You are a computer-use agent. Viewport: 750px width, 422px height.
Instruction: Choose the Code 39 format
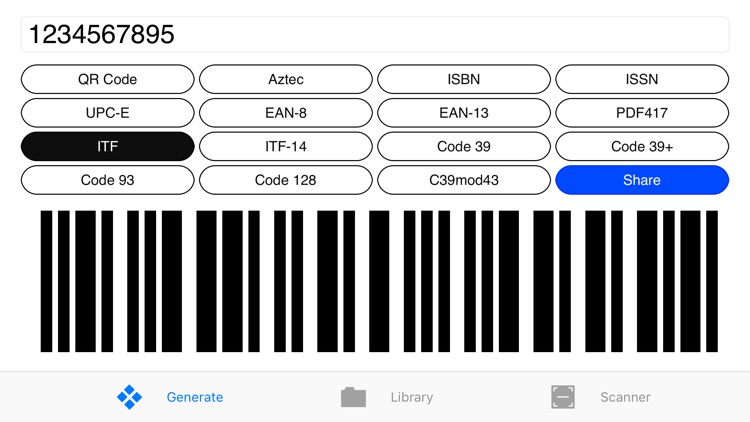464,146
